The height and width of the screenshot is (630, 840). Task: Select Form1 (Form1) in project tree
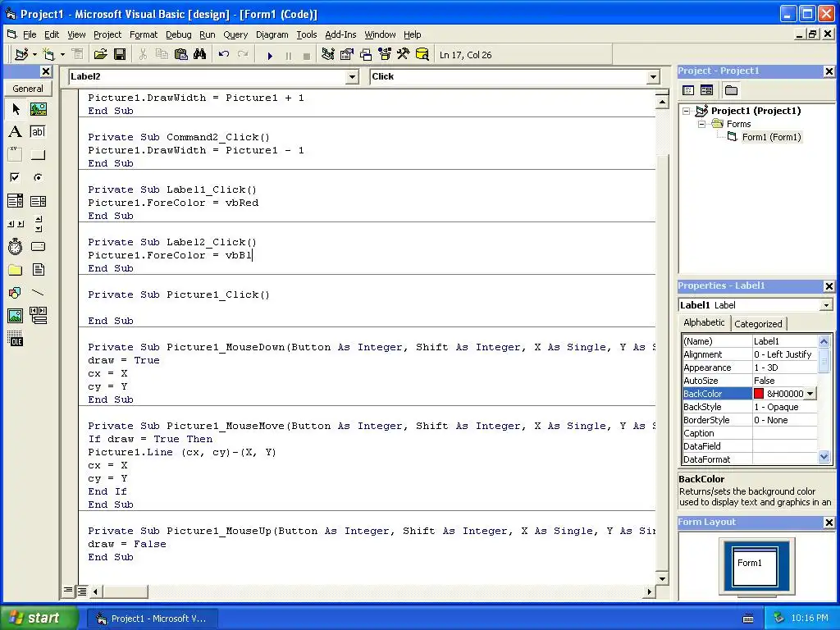pyautogui.click(x=771, y=137)
